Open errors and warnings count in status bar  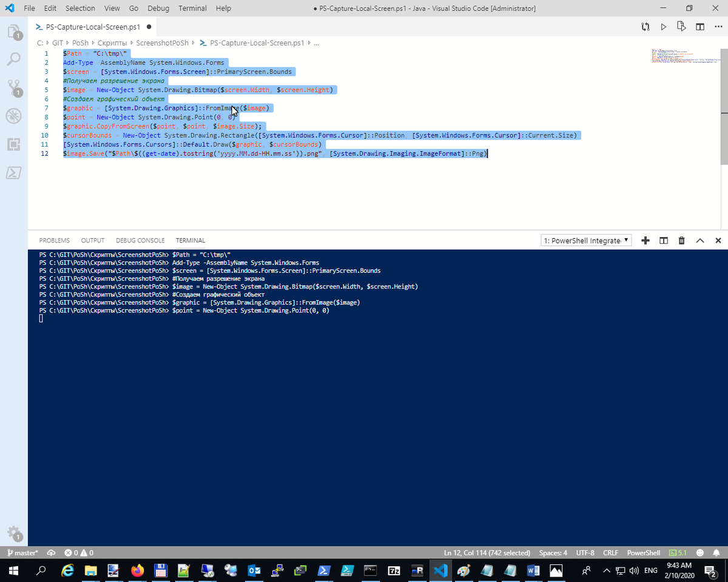[79, 553]
